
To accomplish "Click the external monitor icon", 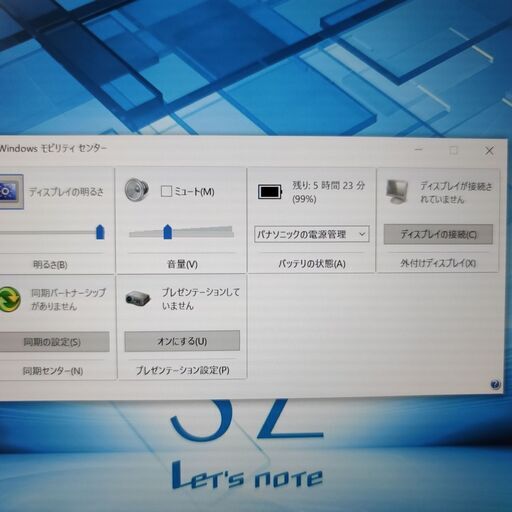I will 397,191.
